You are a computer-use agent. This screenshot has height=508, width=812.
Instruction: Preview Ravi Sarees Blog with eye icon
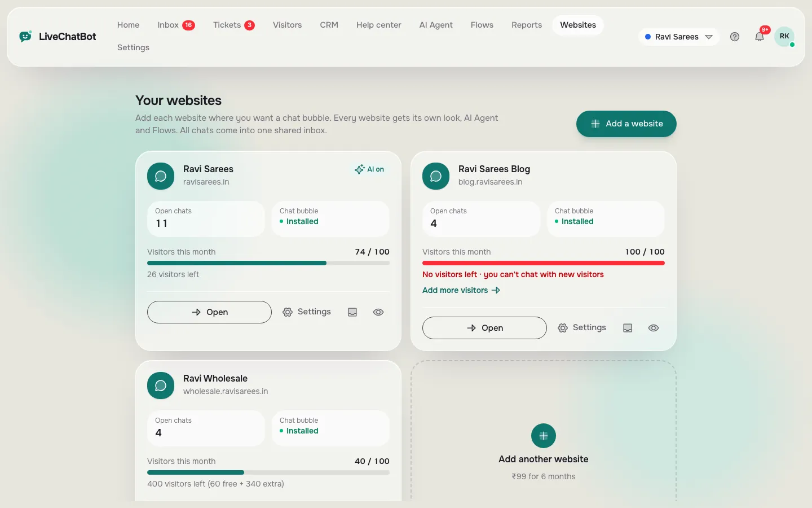[654, 328]
